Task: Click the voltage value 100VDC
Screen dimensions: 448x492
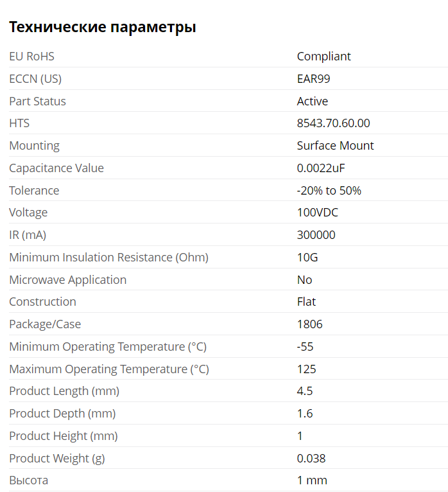Action: (x=317, y=213)
